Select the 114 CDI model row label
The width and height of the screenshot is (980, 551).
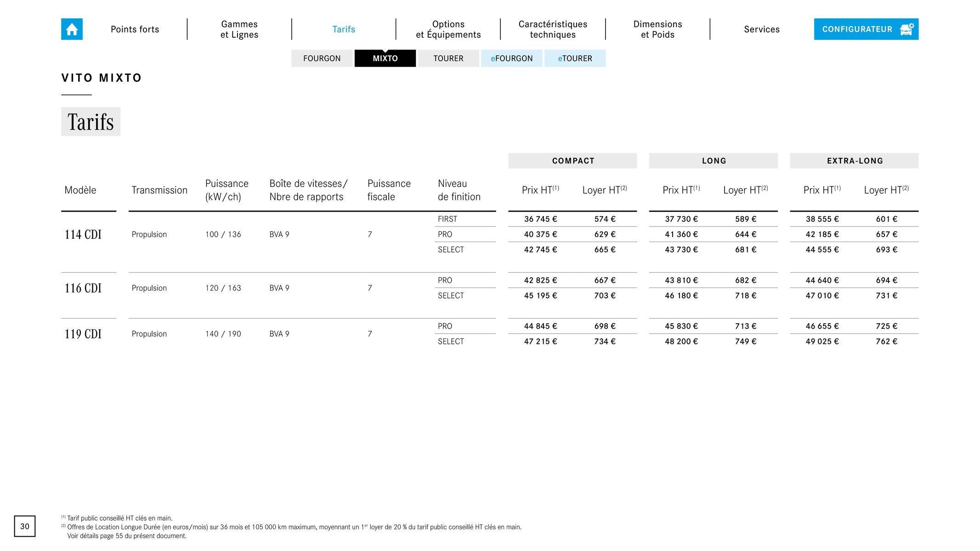83,235
